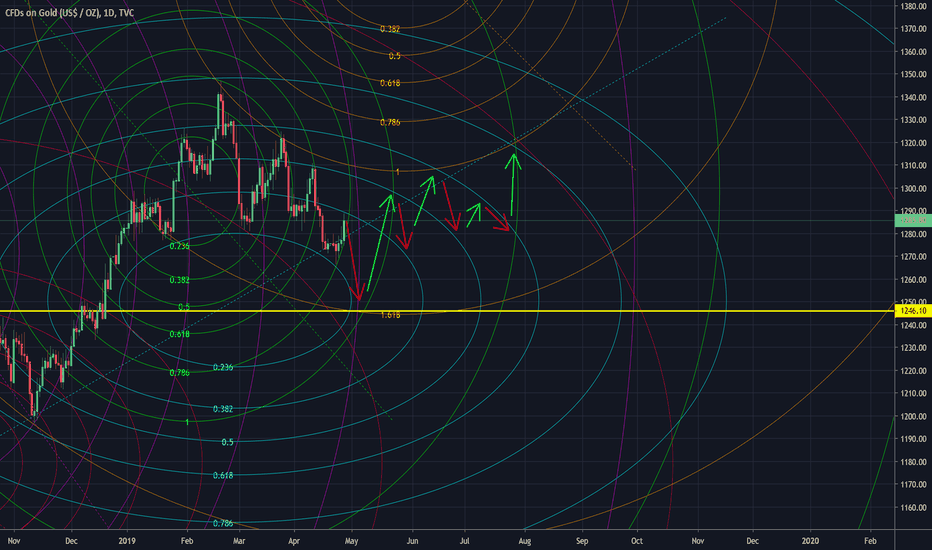Select the bright green 0.618 Fibonacci label
This screenshot has height=550, width=932.
tap(180, 334)
